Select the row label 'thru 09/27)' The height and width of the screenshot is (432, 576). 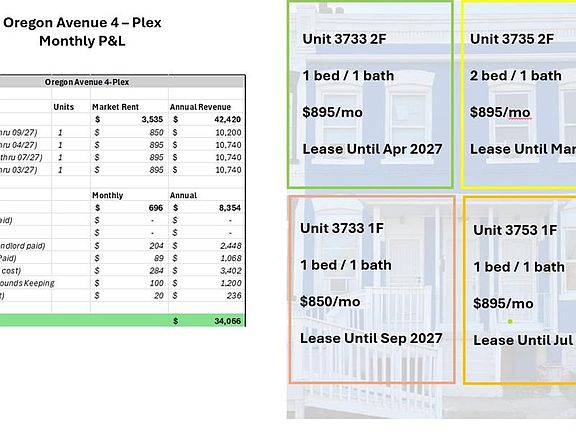(x=18, y=132)
